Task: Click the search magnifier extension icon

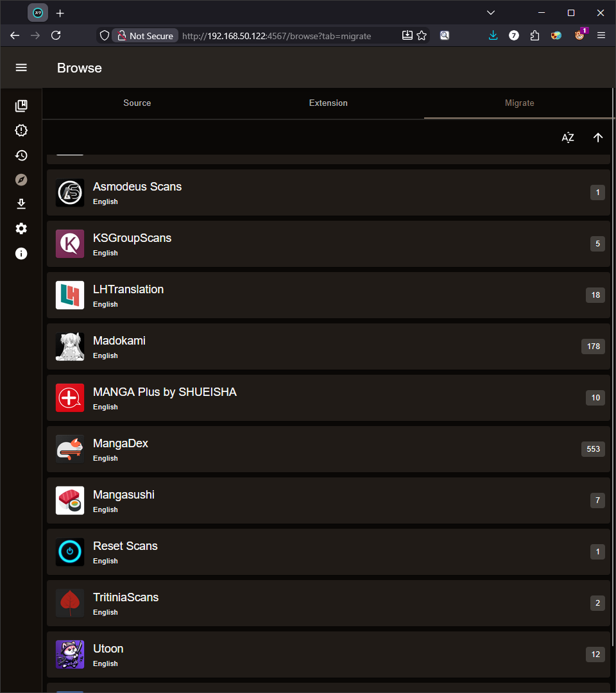Action: (x=445, y=36)
